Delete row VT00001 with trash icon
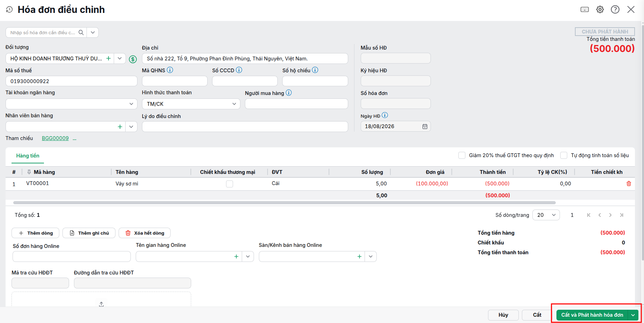644x323 pixels. 629,183
